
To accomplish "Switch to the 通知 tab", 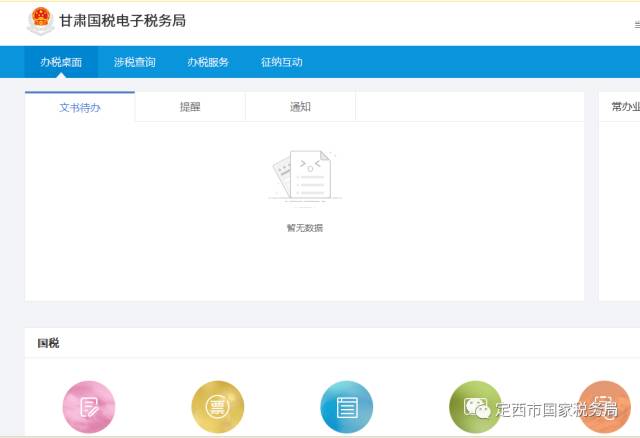I will (300, 107).
